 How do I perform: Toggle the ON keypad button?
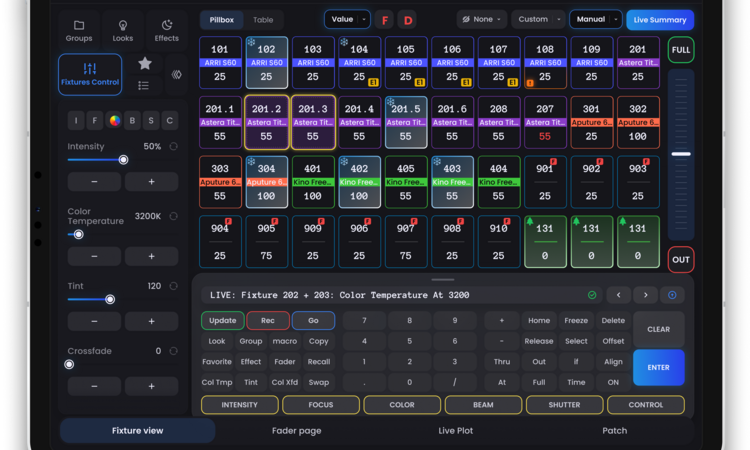(x=613, y=382)
